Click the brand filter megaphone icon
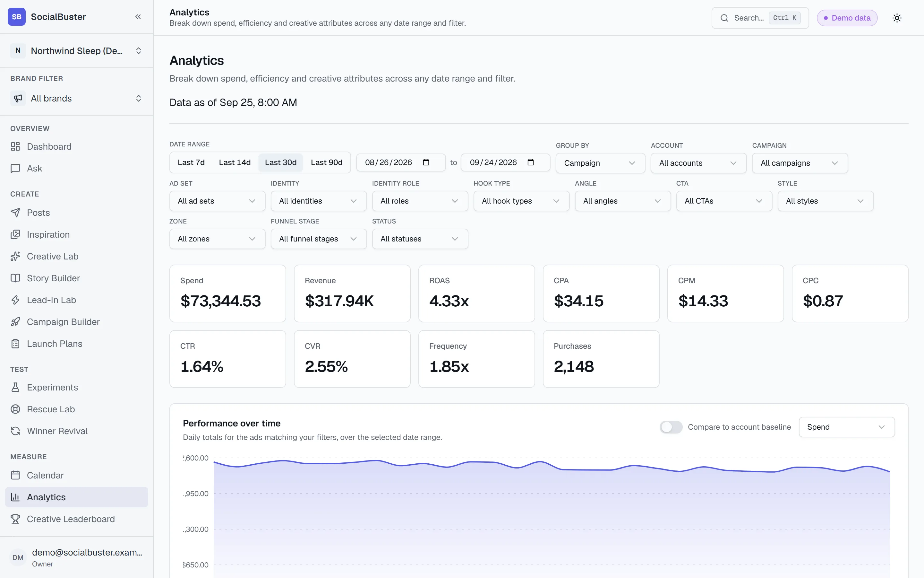This screenshot has width=924, height=578. pyautogui.click(x=18, y=98)
